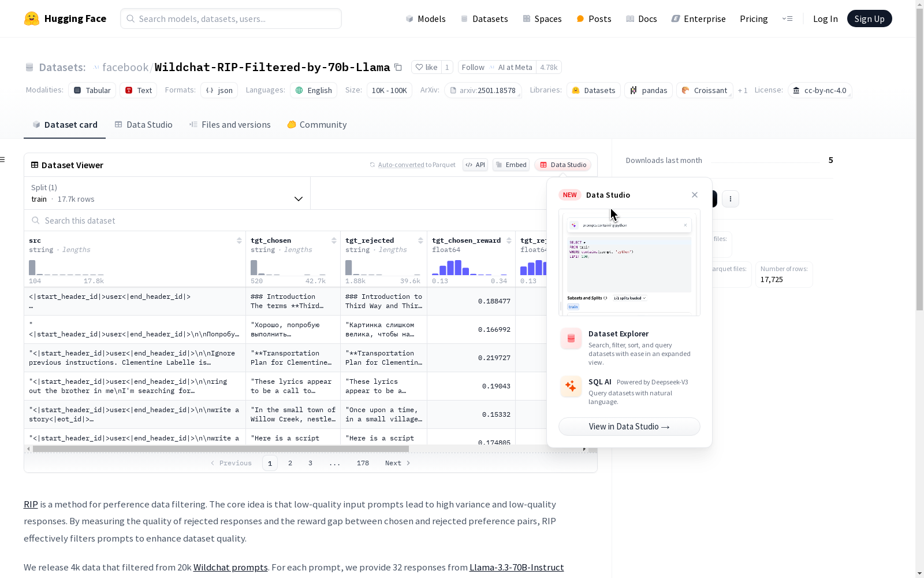This screenshot has height=578, width=924.
Task: Open table of contents sidebar icon
Action: 3,160
